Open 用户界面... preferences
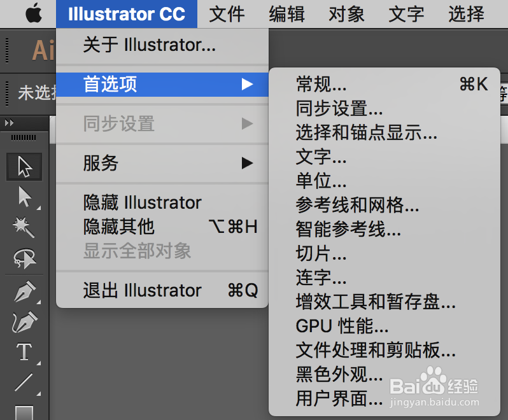The height and width of the screenshot is (420, 508). (385, 398)
